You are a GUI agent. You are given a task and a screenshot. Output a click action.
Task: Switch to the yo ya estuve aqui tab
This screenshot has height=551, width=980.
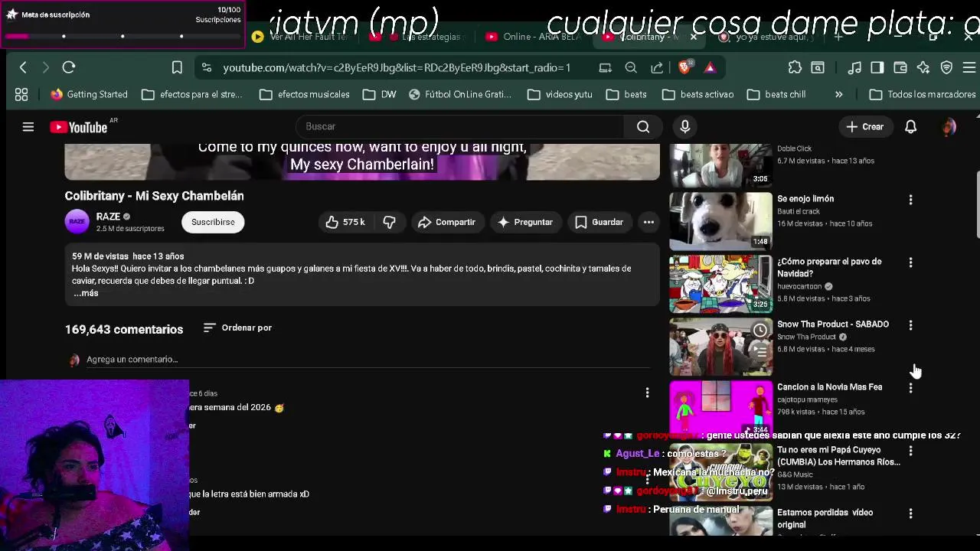tap(768, 37)
